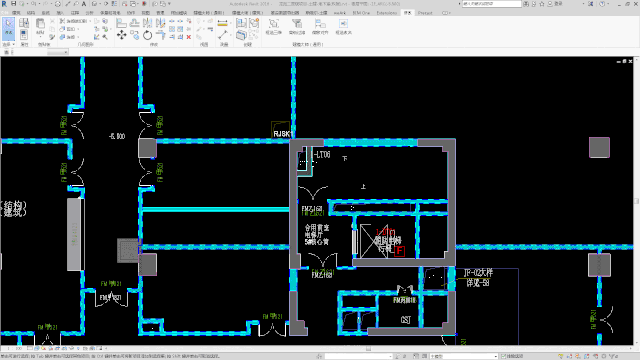Expand the Help dropdown arrow
This screenshot has height=360, width=640.
click(608, 4)
